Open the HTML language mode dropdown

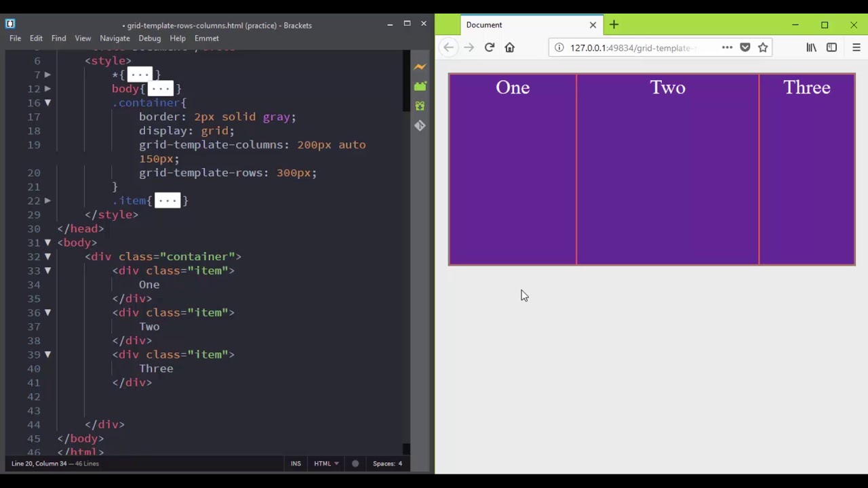326,464
